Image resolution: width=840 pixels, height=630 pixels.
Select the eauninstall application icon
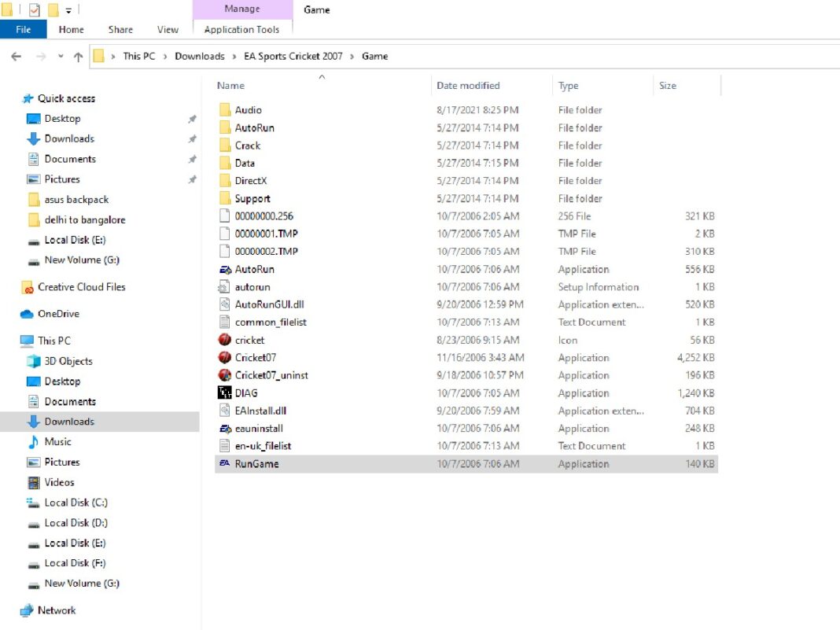click(x=224, y=429)
